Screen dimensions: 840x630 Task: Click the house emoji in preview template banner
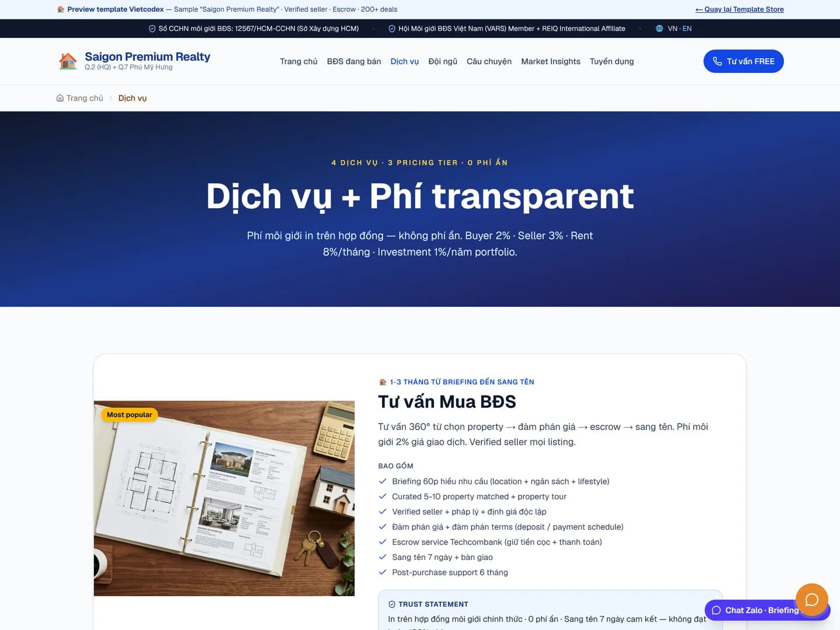tap(61, 9)
